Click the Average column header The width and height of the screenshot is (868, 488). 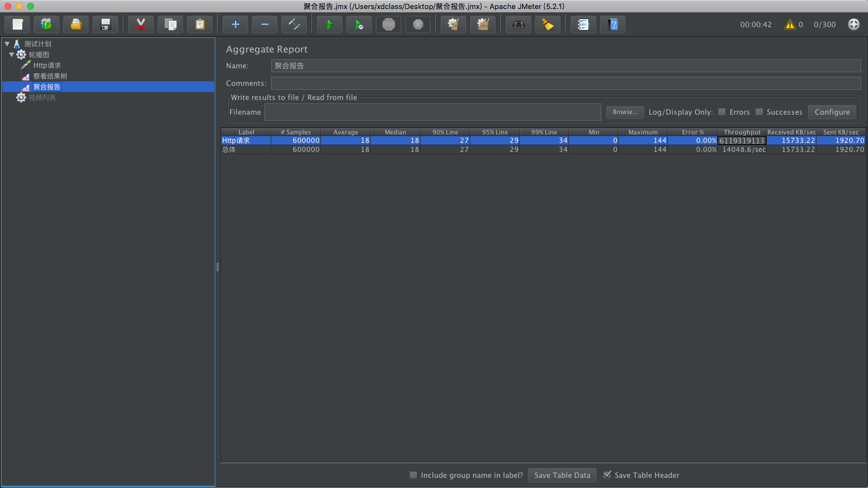click(345, 132)
